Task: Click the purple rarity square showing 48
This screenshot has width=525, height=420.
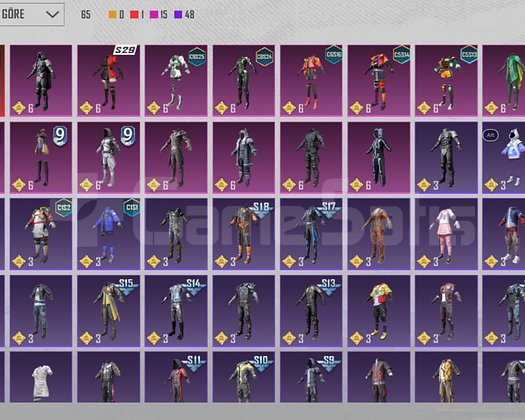Action: click(x=178, y=14)
